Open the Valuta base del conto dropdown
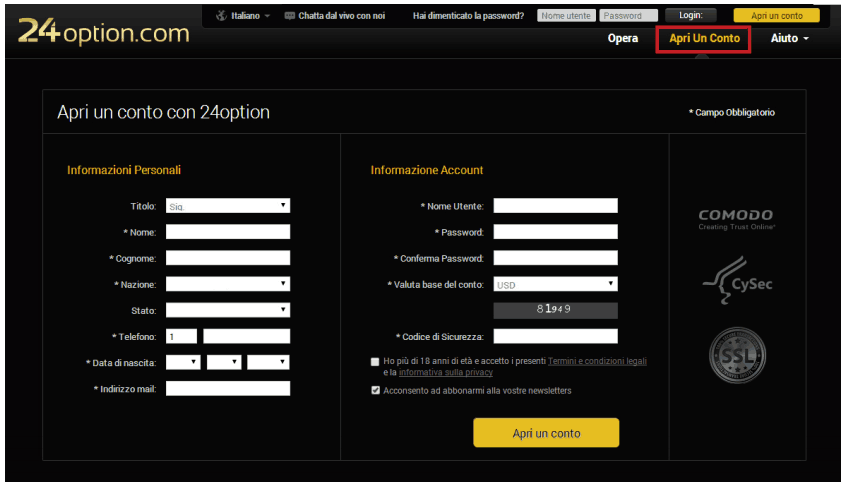 [556, 284]
